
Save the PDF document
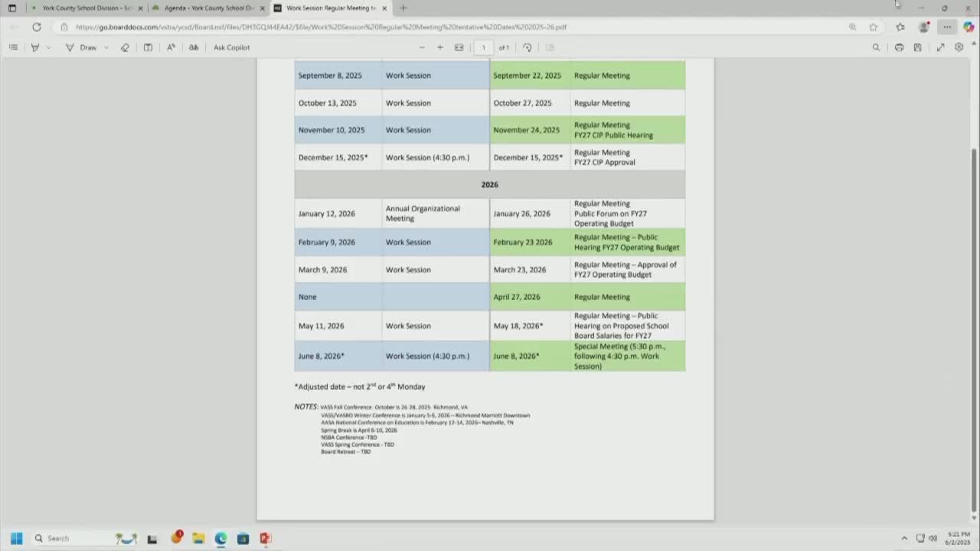917,47
